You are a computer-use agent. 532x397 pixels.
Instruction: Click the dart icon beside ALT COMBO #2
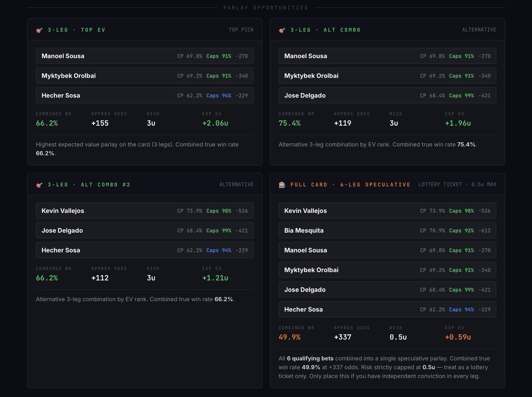[39, 185]
